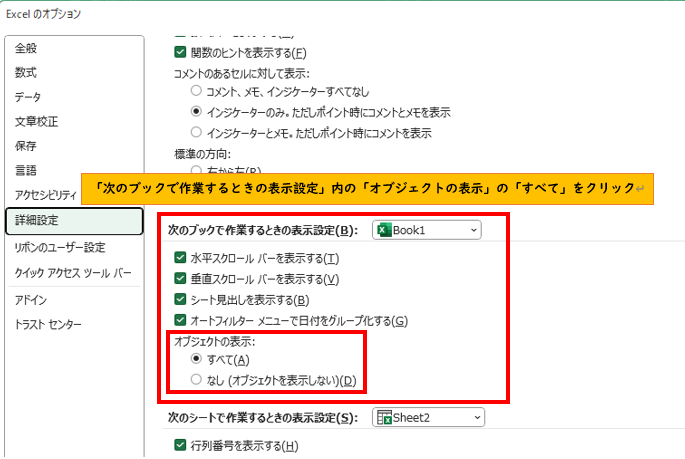Open リボンのユーザー設定 category
The image size is (685, 459).
pyautogui.click(x=60, y=248)
